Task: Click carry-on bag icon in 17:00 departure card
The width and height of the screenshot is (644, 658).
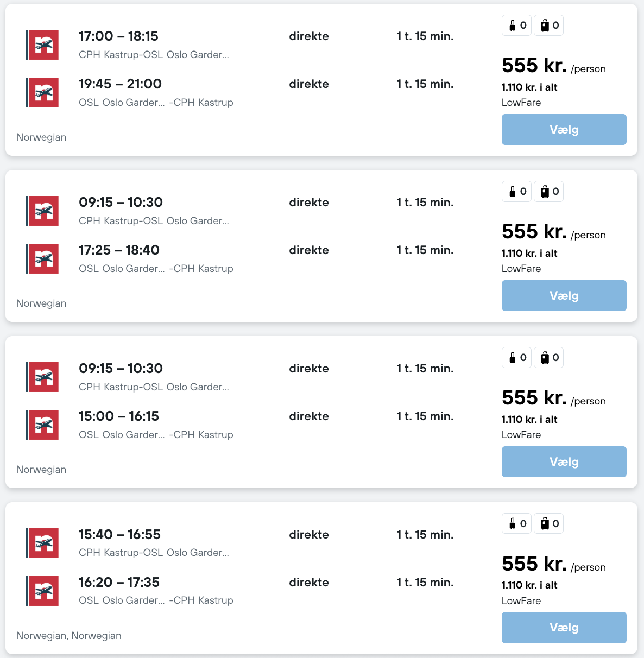Action: pos(513,26)
